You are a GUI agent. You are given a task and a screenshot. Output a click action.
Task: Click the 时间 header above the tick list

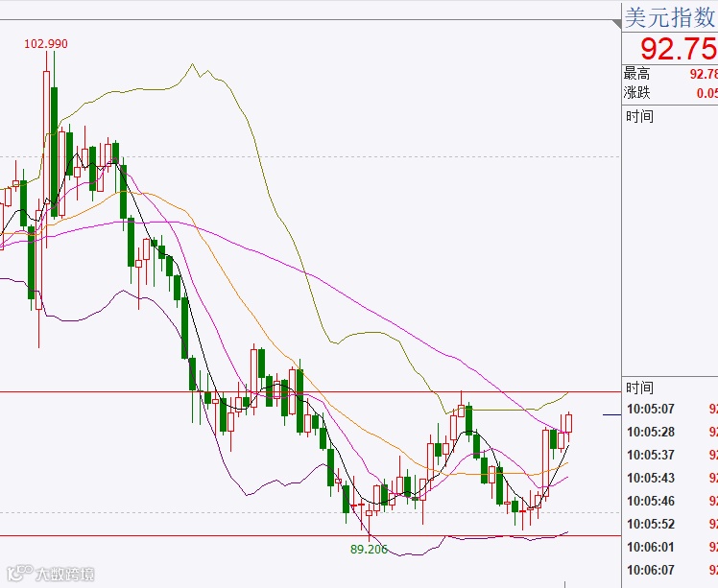[x=639, y=388]
